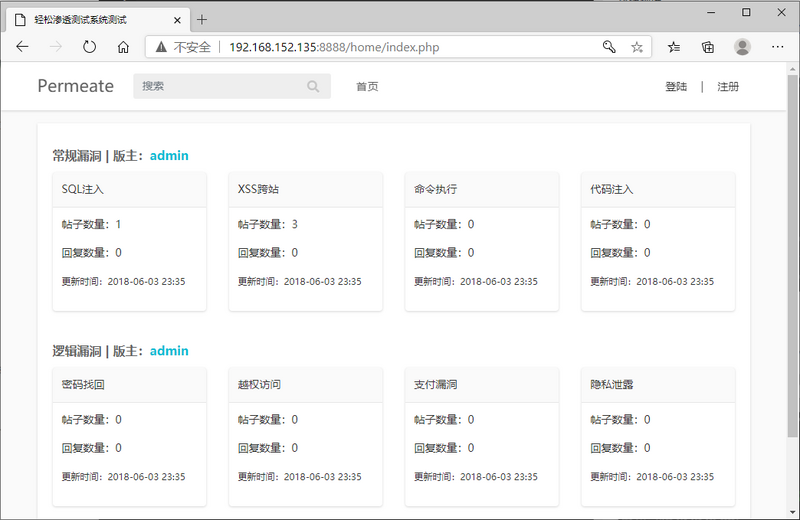The width and height of the screenshot is (800, 520).
Task: Go back with the browser back arrow
Action: tap(22, 47)
